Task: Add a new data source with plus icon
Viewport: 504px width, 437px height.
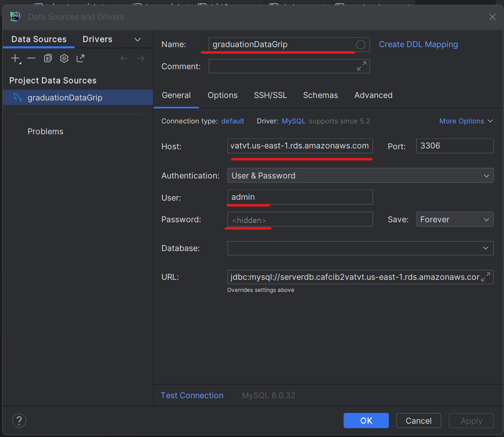Action: click(15, 58)
